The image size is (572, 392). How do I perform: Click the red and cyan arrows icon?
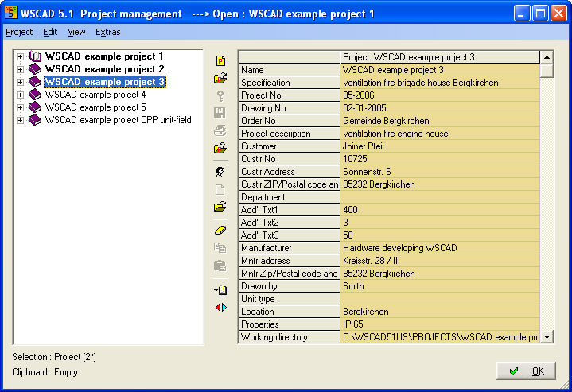pyautogui.click(x=221, y=308)
